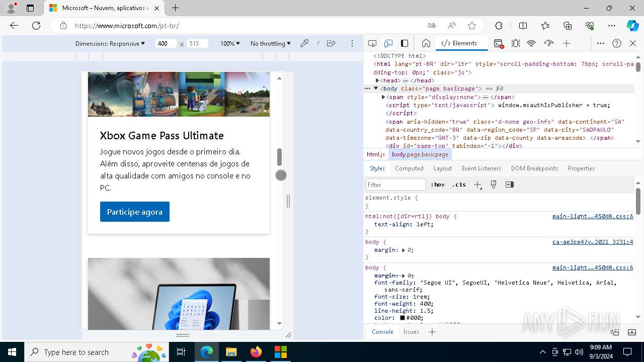
Task: Select the body.page.basicpage breadcrumb
Action: pos(420,154)
